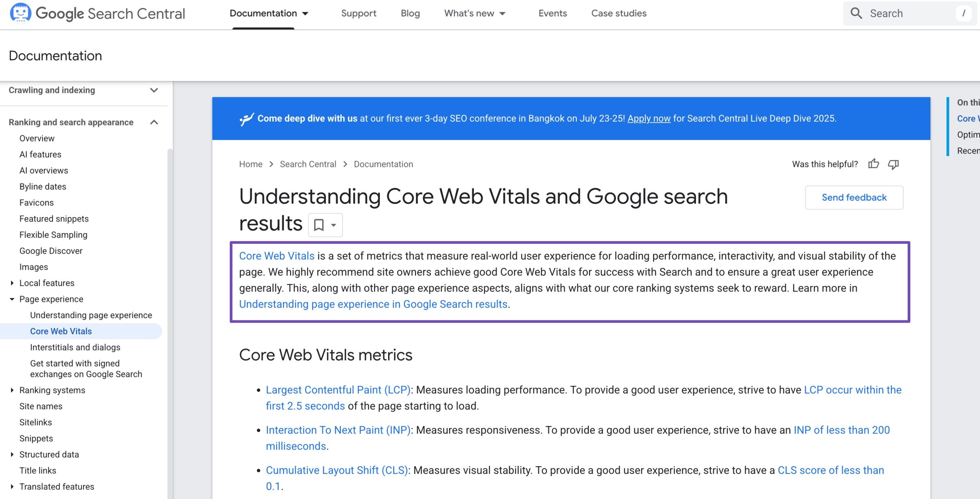This screenshot has height=499, width=980.
Task: Click the breadcrumb chevron after Search Central
Action: click(x=345, y=164)
